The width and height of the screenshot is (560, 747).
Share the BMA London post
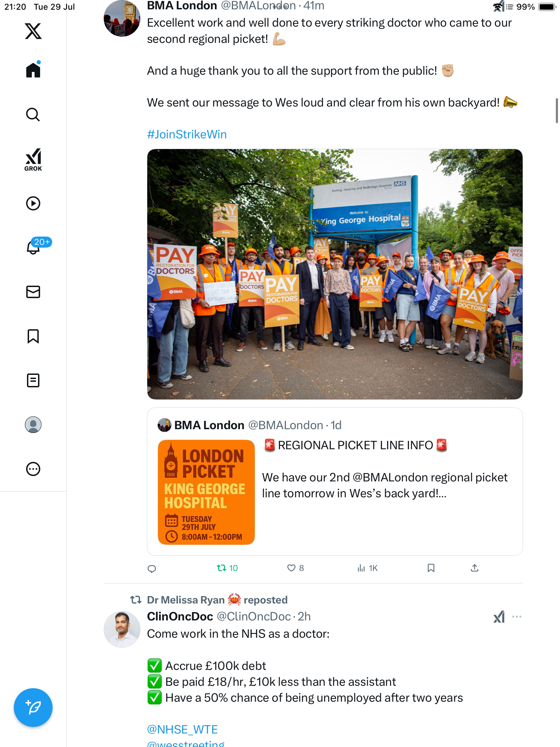point(475,568)
